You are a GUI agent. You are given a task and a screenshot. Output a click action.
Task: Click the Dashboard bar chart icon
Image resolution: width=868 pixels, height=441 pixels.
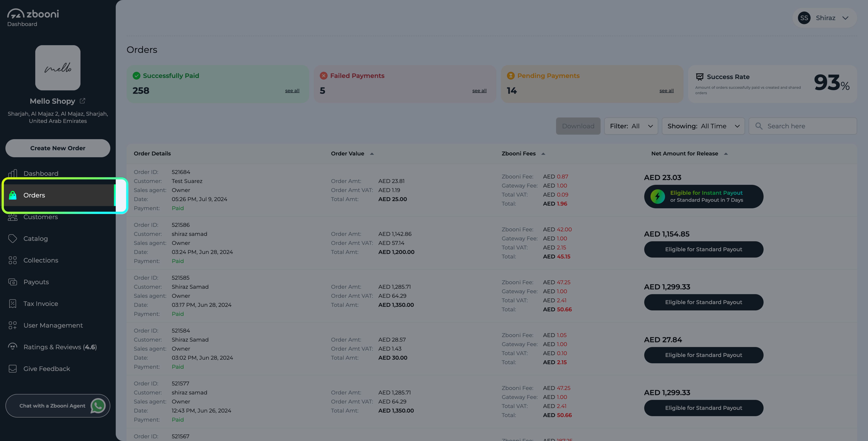pos(13,174)
